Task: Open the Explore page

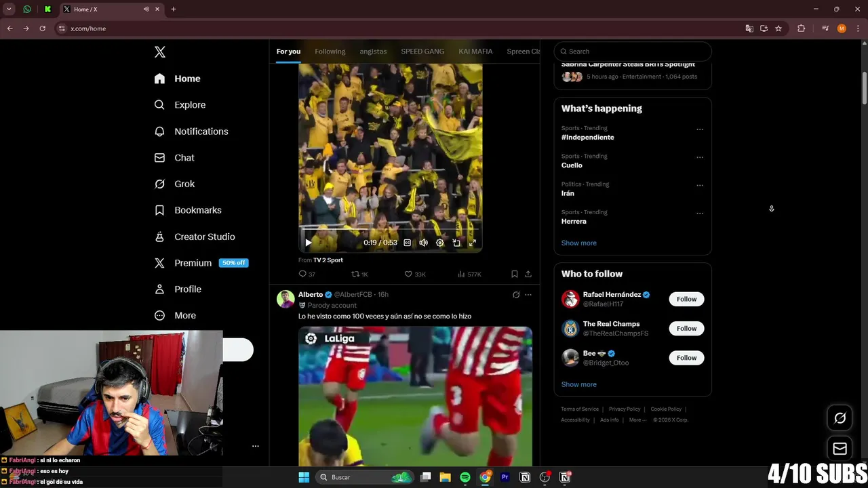Action: pos(180,105)
